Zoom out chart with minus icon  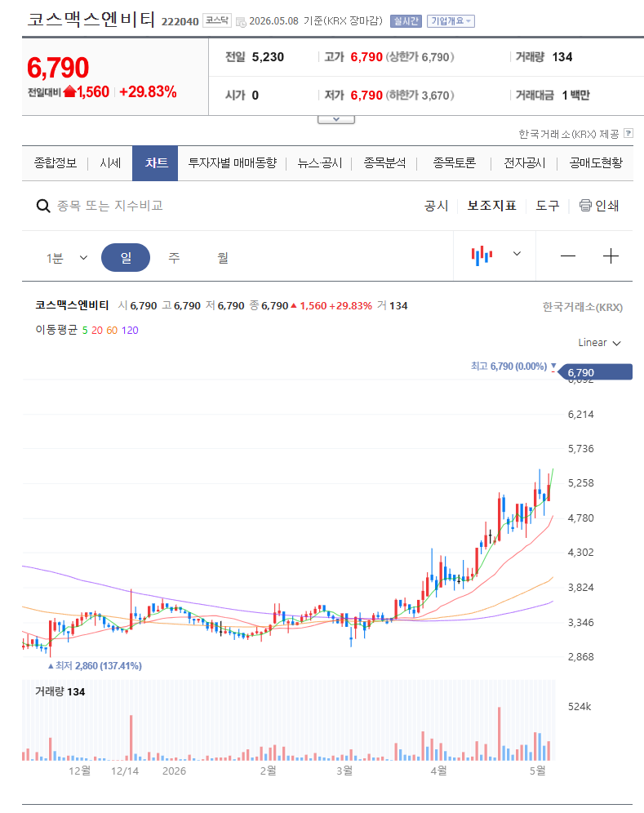[568, 256]
